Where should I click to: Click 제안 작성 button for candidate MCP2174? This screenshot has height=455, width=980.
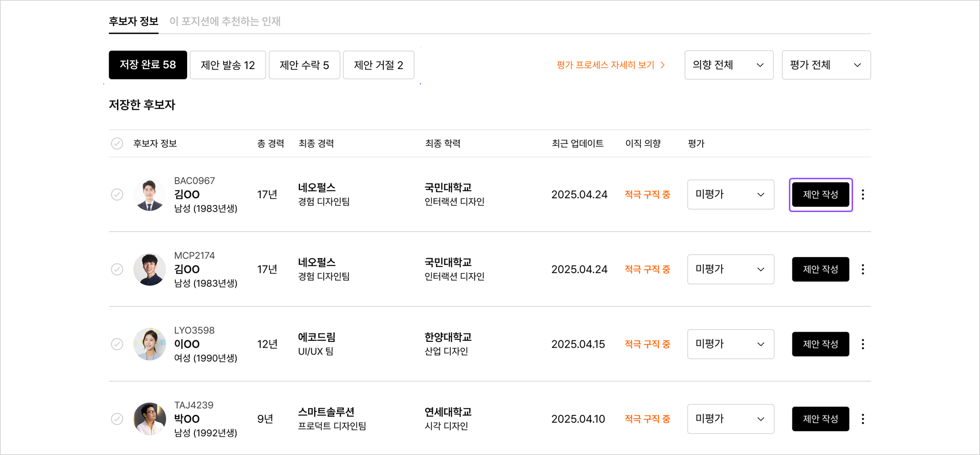[x=820, y=269]
